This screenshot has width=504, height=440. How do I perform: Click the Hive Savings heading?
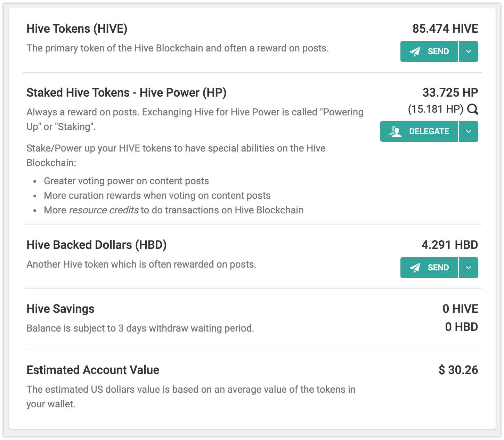pyautogui.click(x=60, y=309)
